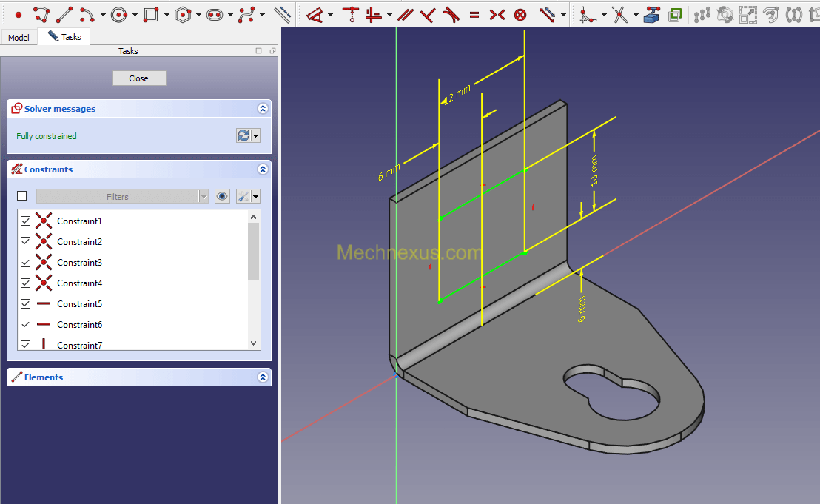
Task: Toggle the select-all constraints checkbox beside Filters
Action: point(22,196)
